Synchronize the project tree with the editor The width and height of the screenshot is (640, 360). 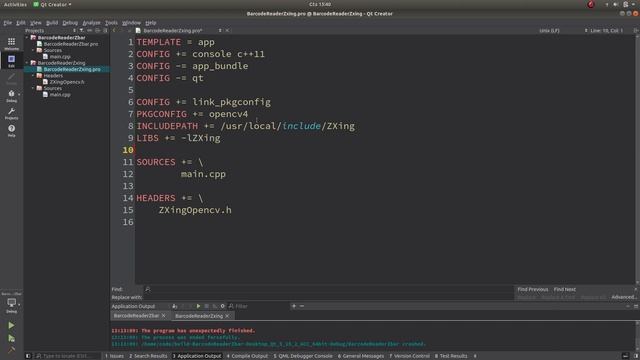pos(89,31)
